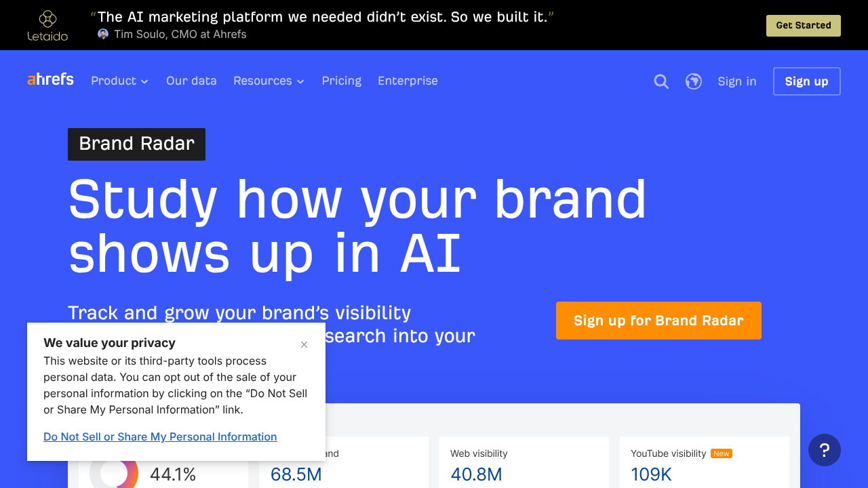Click the Brand Radar label
The width and height of the screenshot is (868, 488).
tap(136, 144)
